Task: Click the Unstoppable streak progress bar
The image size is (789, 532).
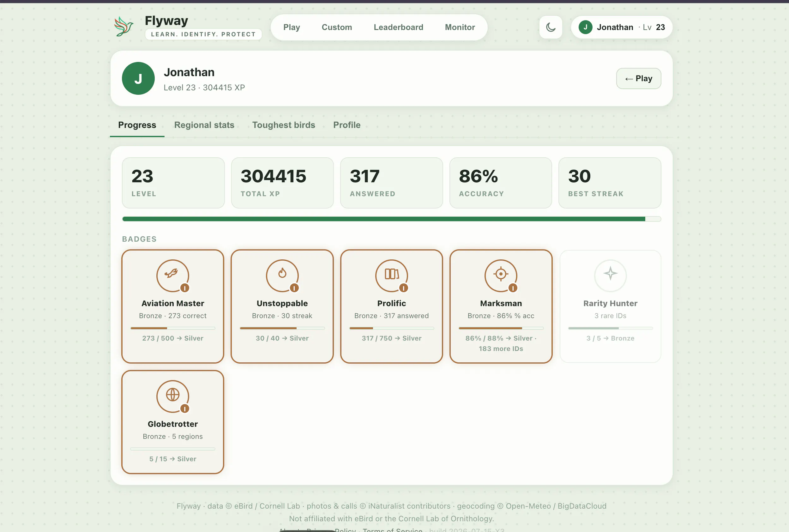Action: [x=282, y=329]
